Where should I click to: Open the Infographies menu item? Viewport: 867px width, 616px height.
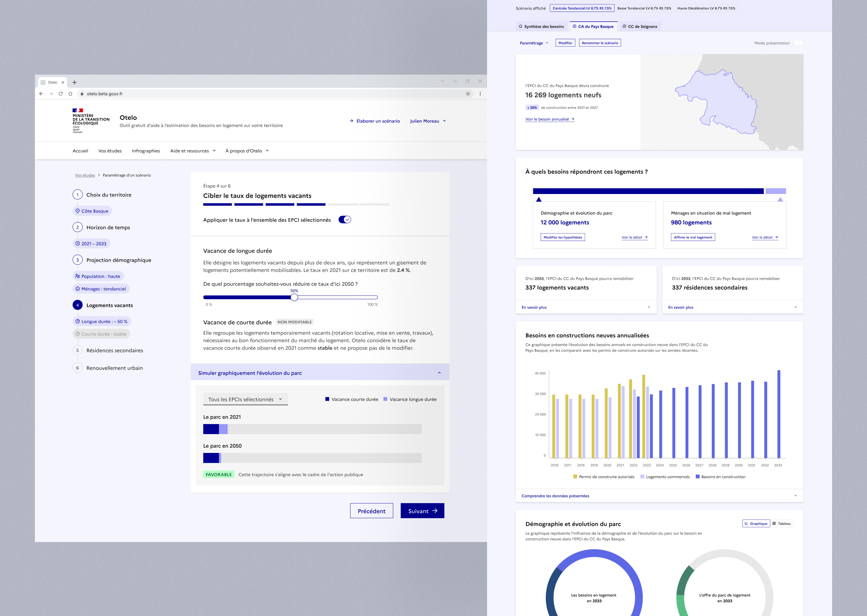pos(146,151)
